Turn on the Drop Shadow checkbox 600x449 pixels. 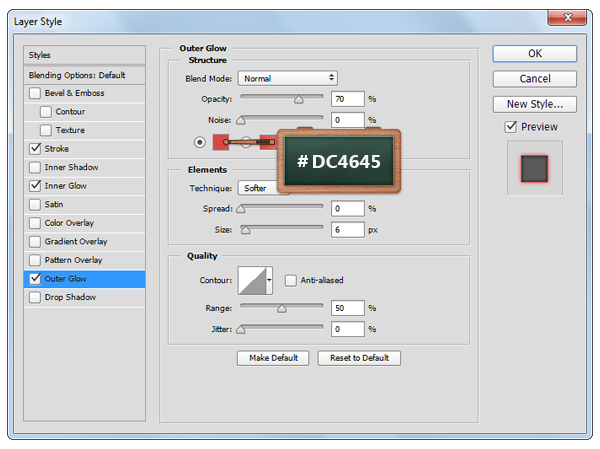click(x=36, y=297)
